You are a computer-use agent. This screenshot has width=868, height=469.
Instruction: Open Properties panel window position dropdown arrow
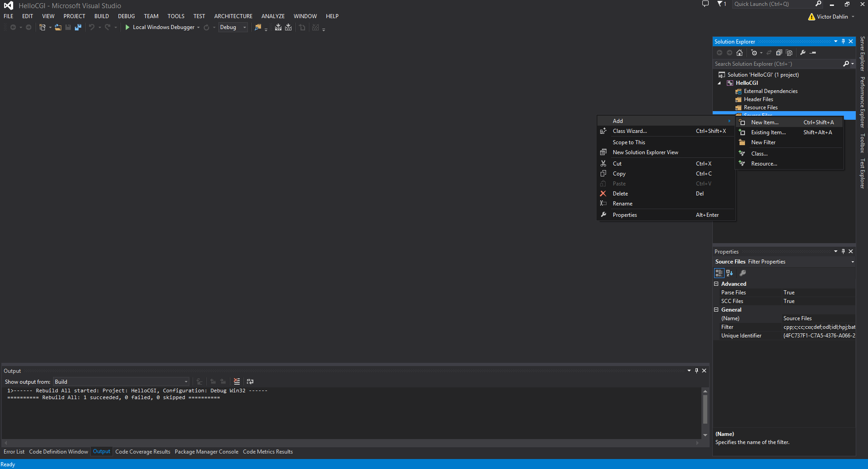pos(836,251)
